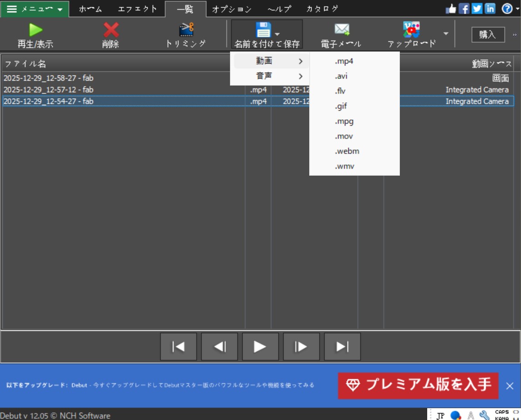
Task: Delete the selected file using 削除
Action: tap(111, 34)
